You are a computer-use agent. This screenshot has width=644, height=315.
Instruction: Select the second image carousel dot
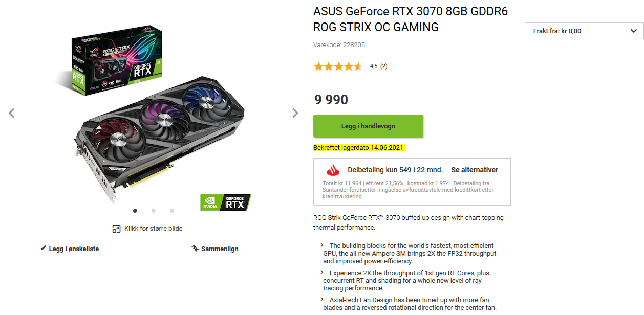pyautogui.click(x=154, y=210)
